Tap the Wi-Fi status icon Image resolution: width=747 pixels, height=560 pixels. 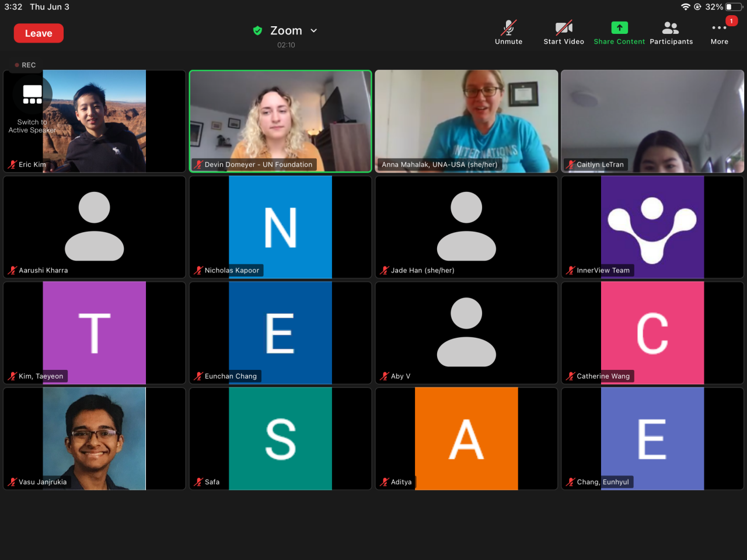point(685,7)
